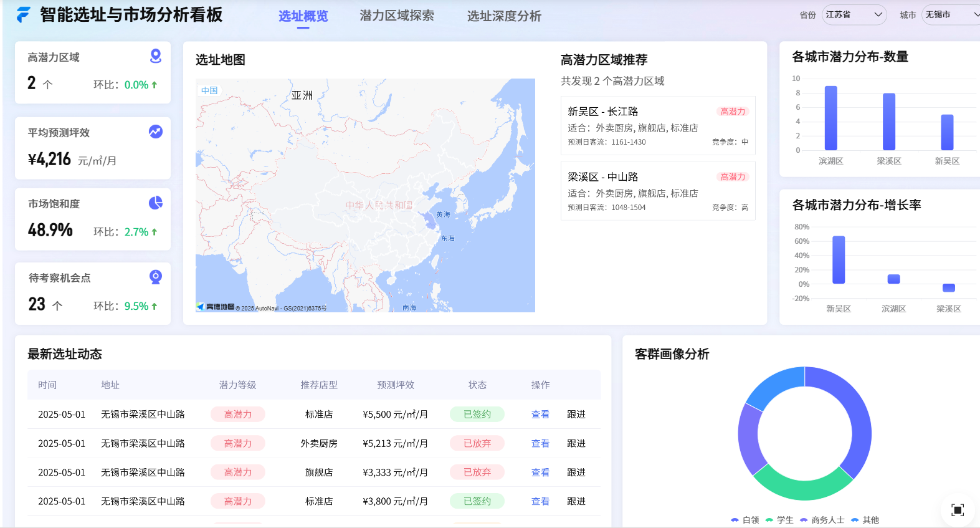
Task: Click the 滨湖区 bar in growth-rate chart
Action: pyautogui.click(x=893, y=279)
